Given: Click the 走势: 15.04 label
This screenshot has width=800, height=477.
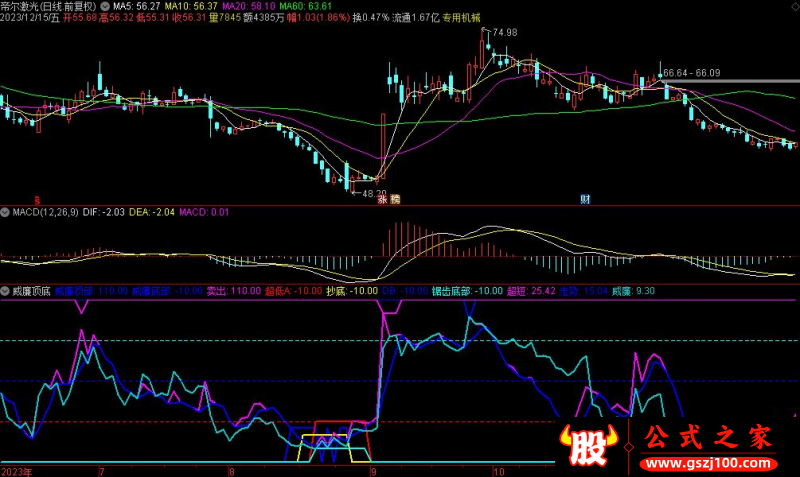Looking at the screenshot, I should [584, 291].
